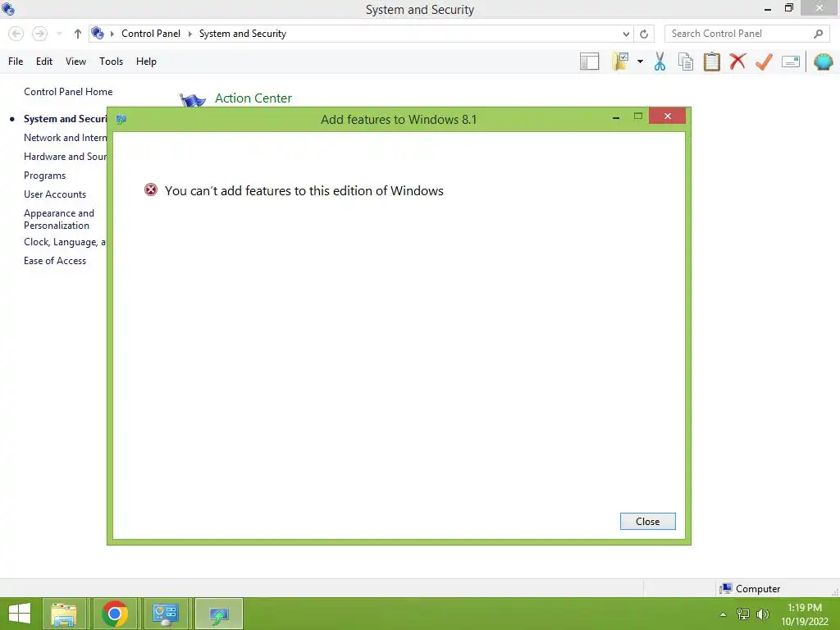The image size is (840, 630).
Task: Click the Cut scissors icon
Action: pos(660,62)
